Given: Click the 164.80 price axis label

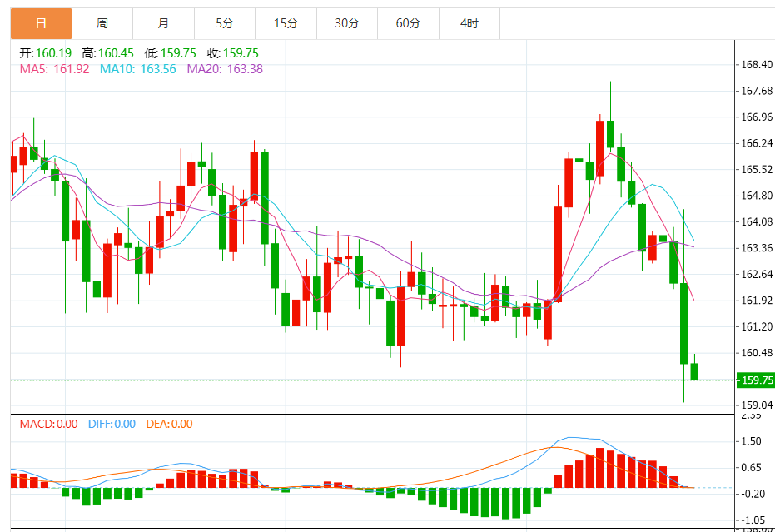Looking at the screenshot, I should 756,196.
